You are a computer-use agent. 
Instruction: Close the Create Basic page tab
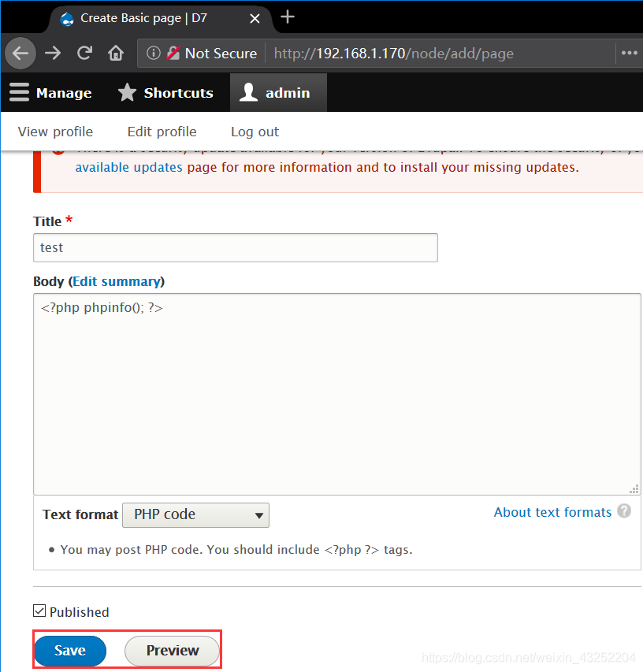point(255,18)
